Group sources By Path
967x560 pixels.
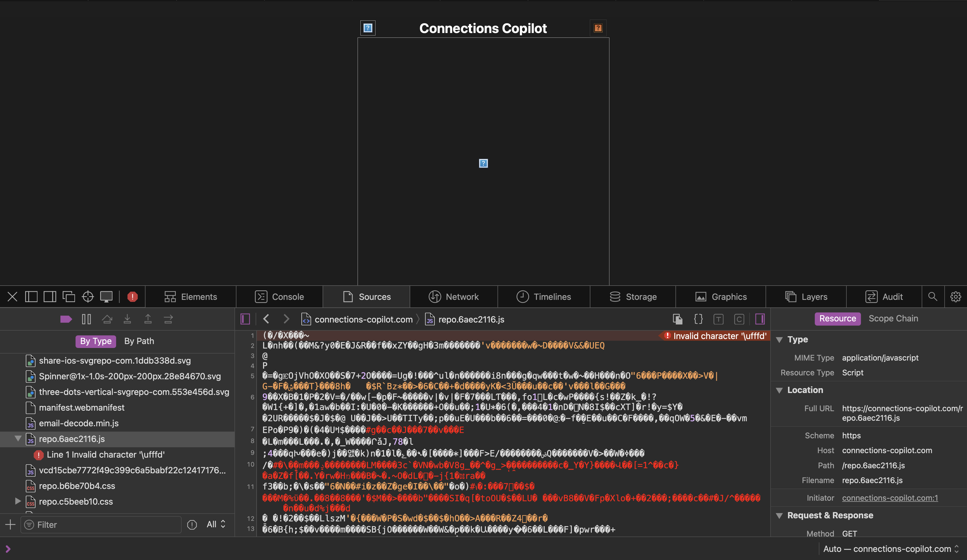click(139, 341)
